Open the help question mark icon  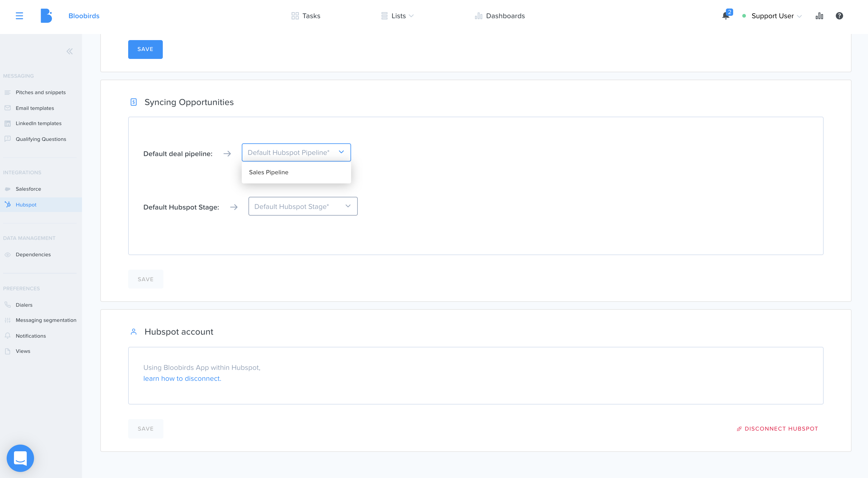coord(839,16)
